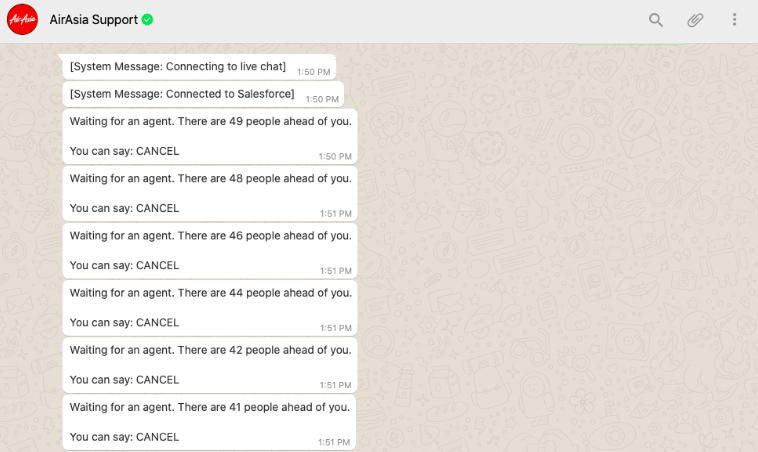Viewport: 758px width, 452px height.
Task: Click the 1:50 PM timestamp on Connecting message
Action: click(314, 72)
